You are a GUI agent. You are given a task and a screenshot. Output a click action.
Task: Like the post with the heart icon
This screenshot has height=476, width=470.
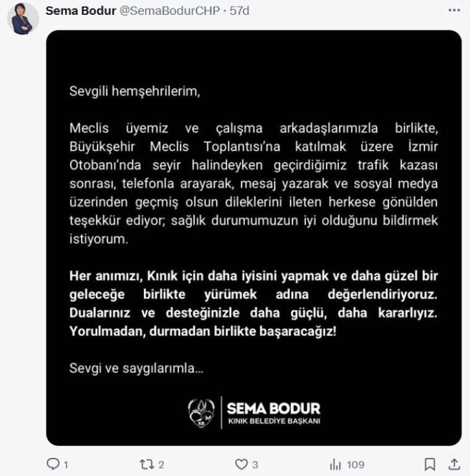pos(241,464)
